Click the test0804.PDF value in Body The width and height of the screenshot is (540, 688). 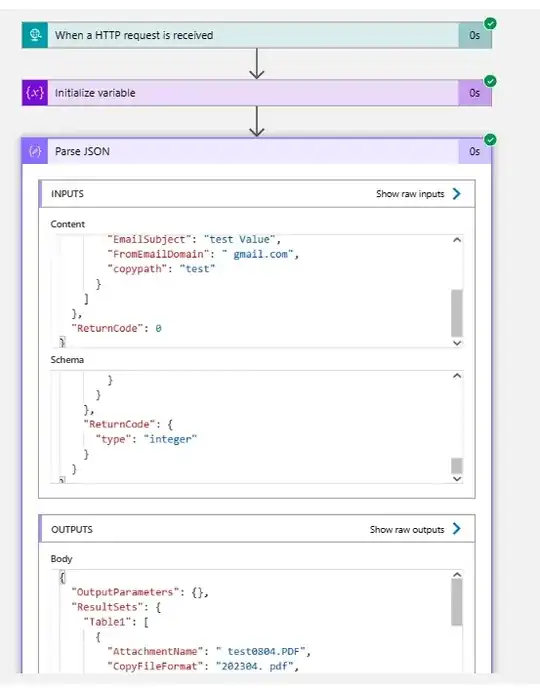click(x=263, y=652)
